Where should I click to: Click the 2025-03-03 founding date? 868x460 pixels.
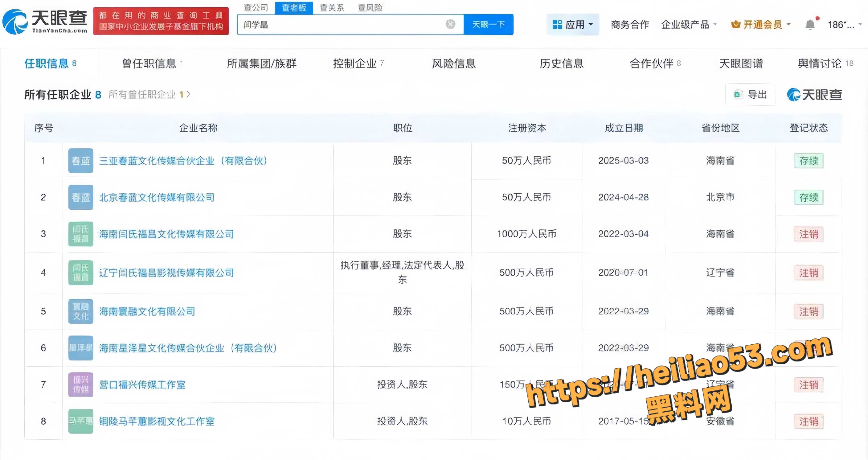[623, 160]
